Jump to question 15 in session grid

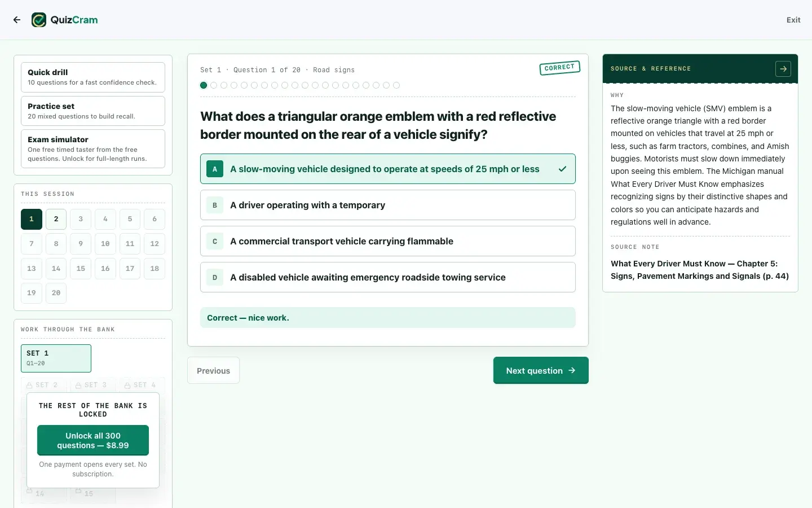(x=81, y=269)
